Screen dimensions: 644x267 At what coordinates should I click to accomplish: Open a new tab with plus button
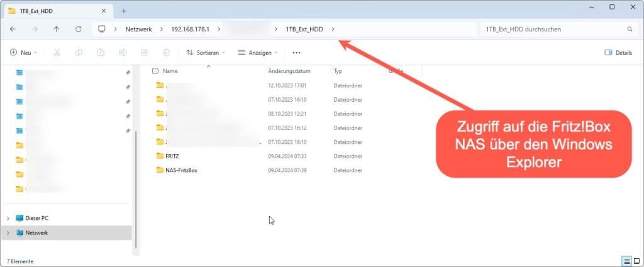point(124,11)
